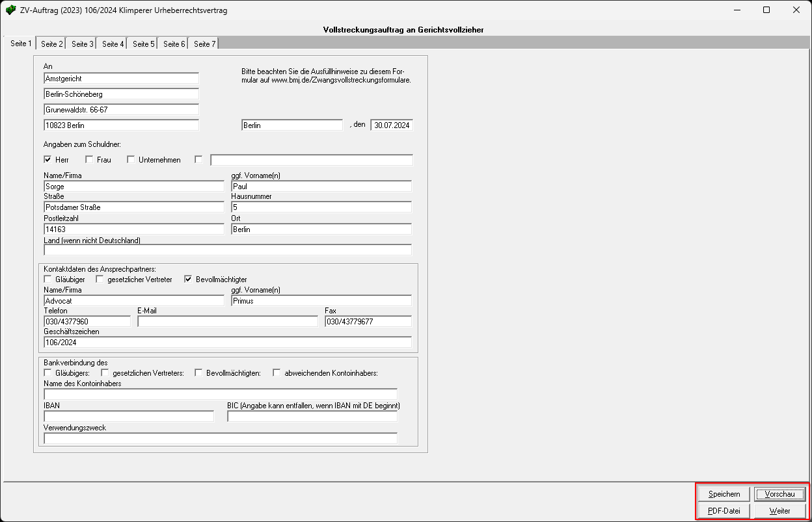Toggle the Bevollmächtigter checkbox

pos(188,280)
